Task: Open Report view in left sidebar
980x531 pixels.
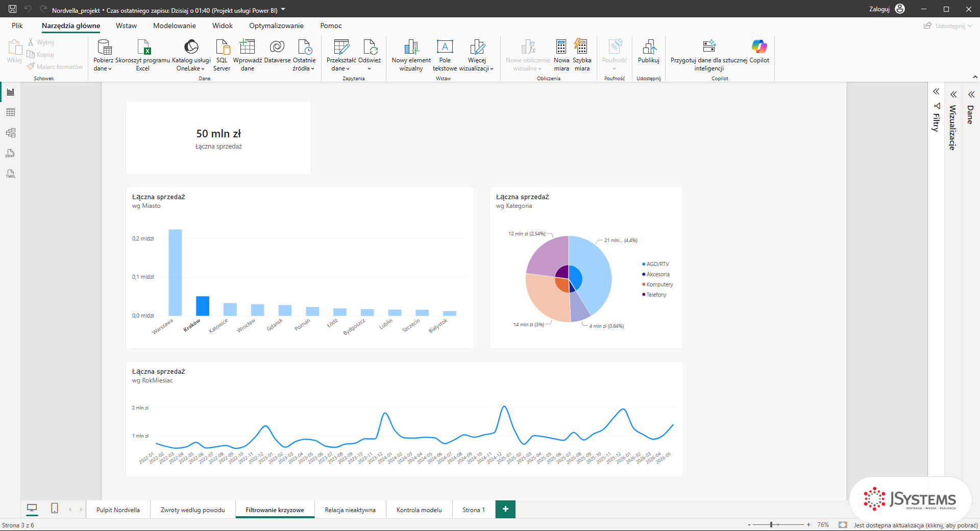Action: [10, 92]
